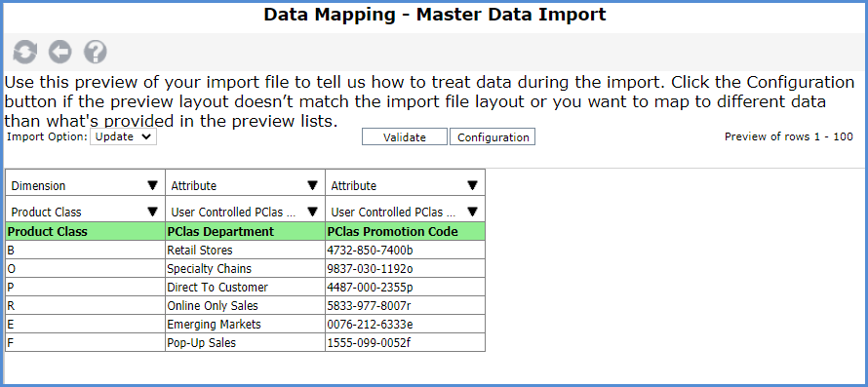Viewport: 868px width, 387px height.
Task: Click the Validate button
Action: [405, 136]
